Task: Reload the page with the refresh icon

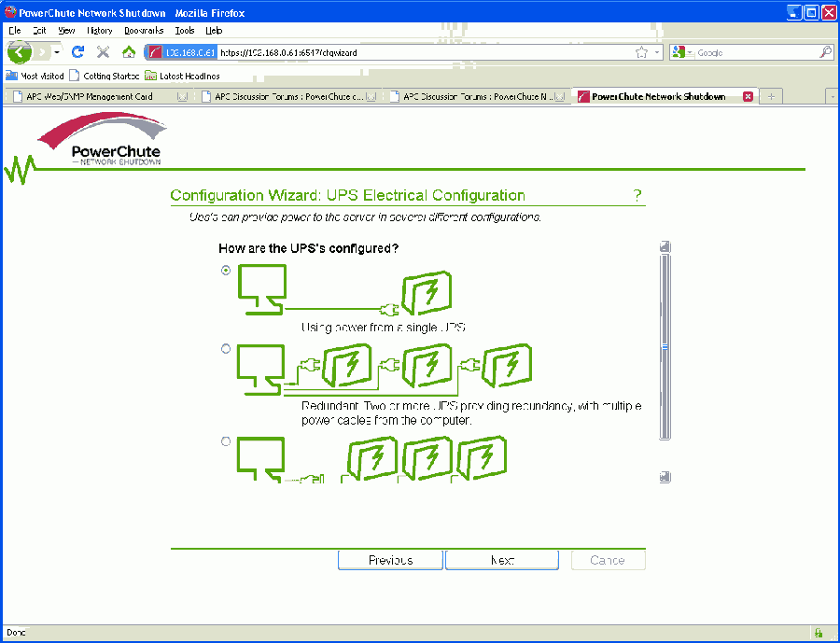Action: (x=78, y=52)
